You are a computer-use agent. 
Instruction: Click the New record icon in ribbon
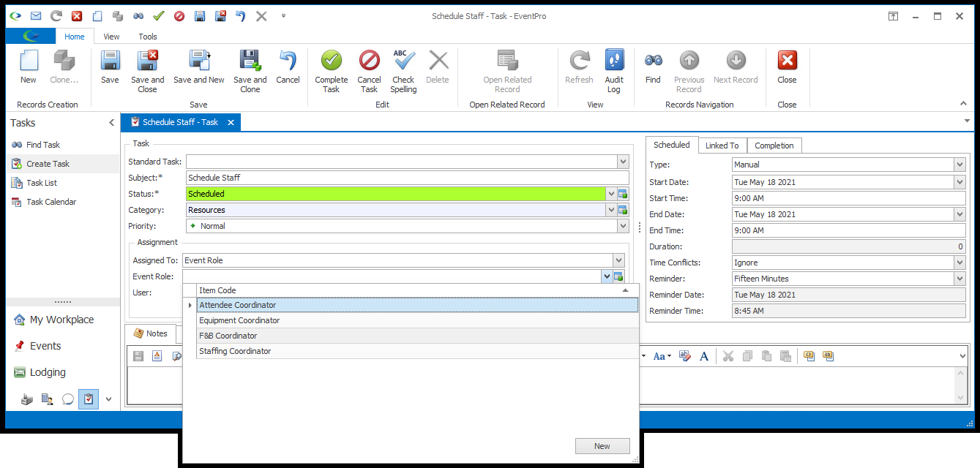(29, 67)
